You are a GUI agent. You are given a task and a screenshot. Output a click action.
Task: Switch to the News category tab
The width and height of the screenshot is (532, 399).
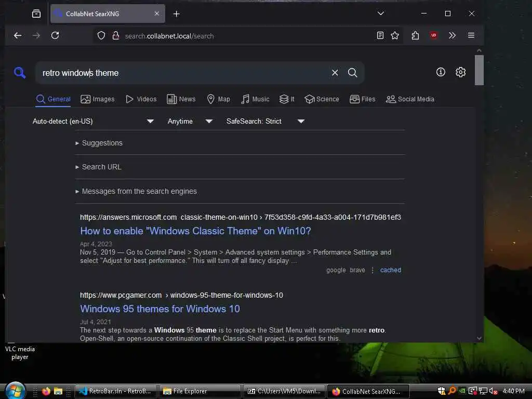tap(181, 99)
